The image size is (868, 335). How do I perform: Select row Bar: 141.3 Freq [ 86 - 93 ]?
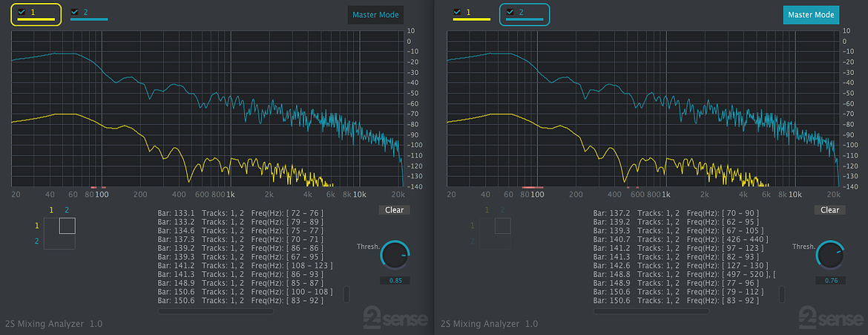click(x=240, y=275)
